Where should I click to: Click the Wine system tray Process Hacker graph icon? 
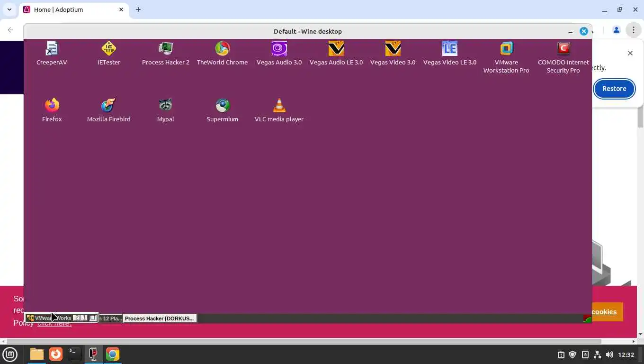(x=587, y=318)
